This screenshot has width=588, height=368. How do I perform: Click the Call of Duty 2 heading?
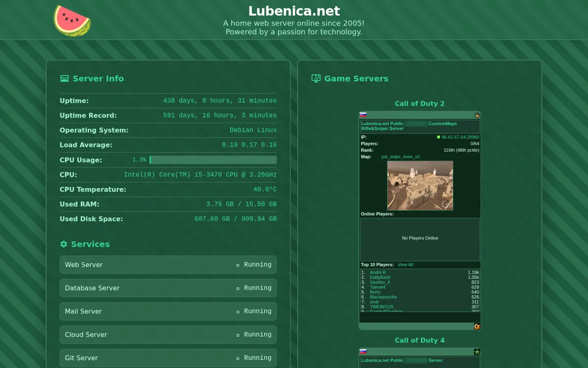coord(420,104)
